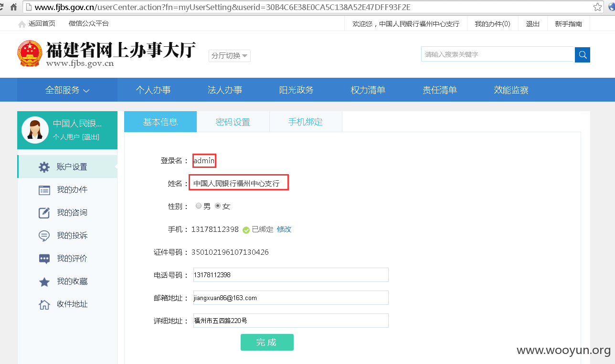
Task: Click the 电话号码 input field
Action: 291,275
